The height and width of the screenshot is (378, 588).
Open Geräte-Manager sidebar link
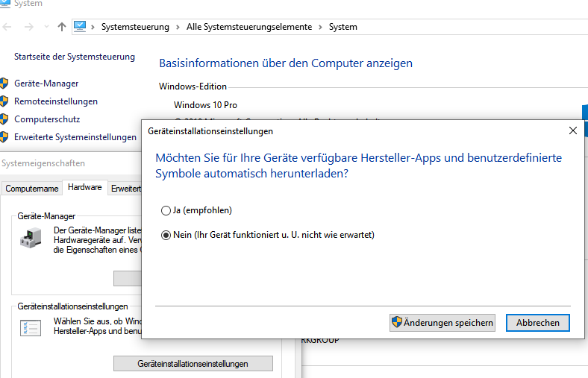coord(46,84)
